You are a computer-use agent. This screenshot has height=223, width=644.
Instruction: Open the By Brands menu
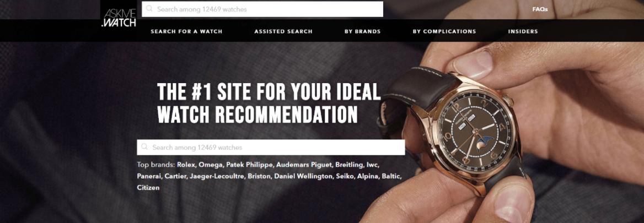point(363,31)
